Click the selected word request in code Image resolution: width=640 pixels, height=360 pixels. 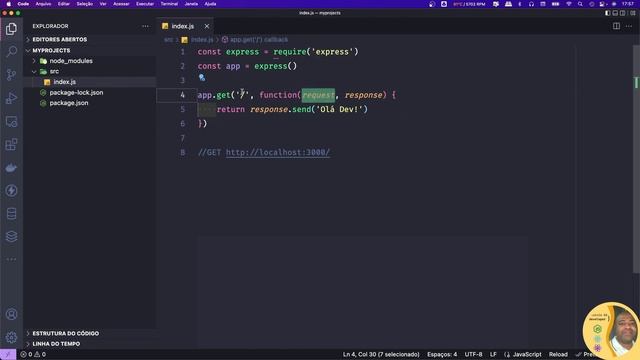pos(318,95)
